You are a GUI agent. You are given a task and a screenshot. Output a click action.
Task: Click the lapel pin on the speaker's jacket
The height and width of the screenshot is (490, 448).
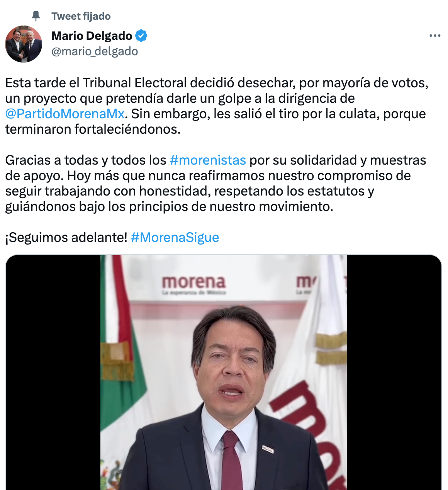(x=268, y=449)
